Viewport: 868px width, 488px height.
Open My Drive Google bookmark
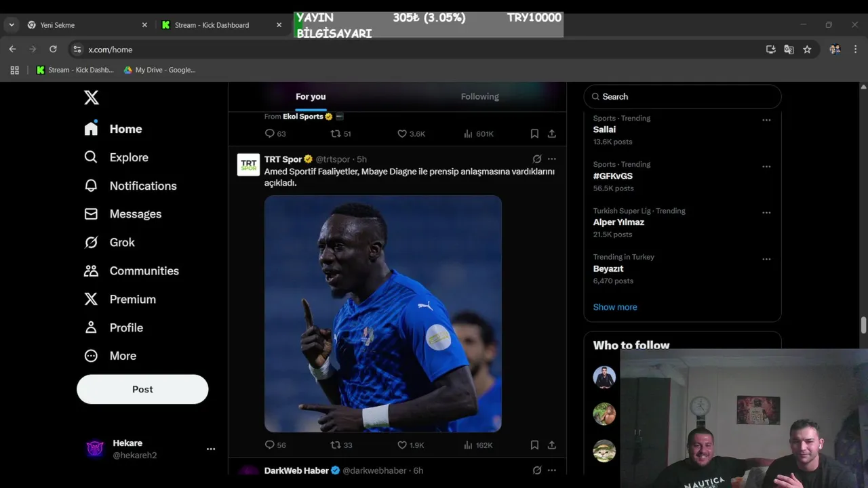(x=159, y=70)
